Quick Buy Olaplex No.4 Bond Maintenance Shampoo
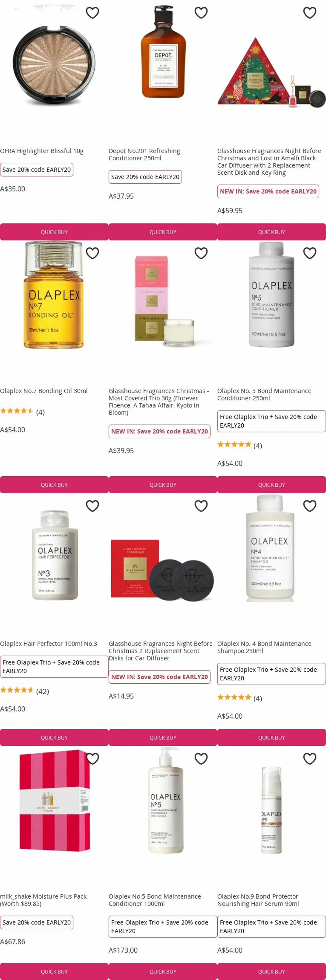 tap(271, 737)
